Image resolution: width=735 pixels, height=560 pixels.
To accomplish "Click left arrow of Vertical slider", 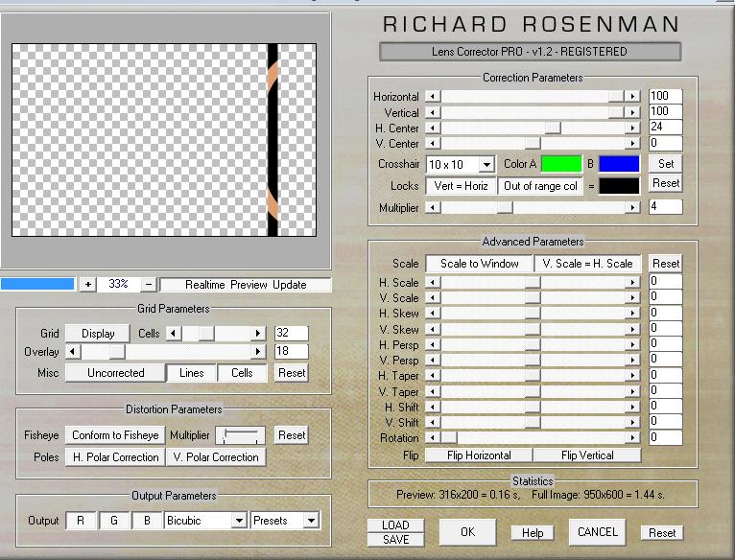I will [x=433, y=112].
